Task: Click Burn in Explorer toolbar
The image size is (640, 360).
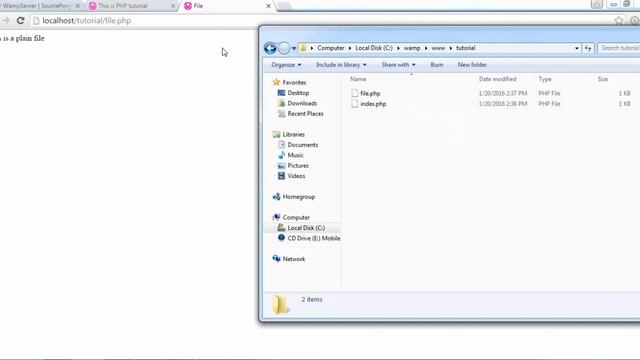Action: (x=437, y=65)
